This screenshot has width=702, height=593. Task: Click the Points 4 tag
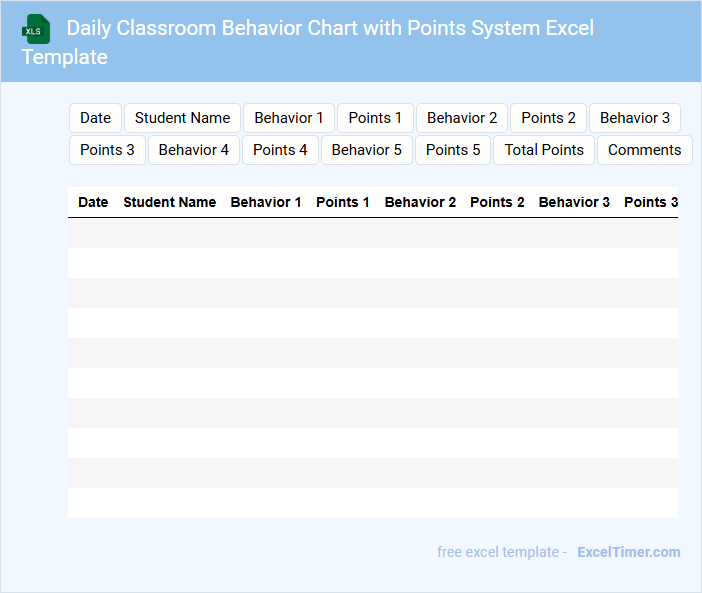tap(280, 150)
